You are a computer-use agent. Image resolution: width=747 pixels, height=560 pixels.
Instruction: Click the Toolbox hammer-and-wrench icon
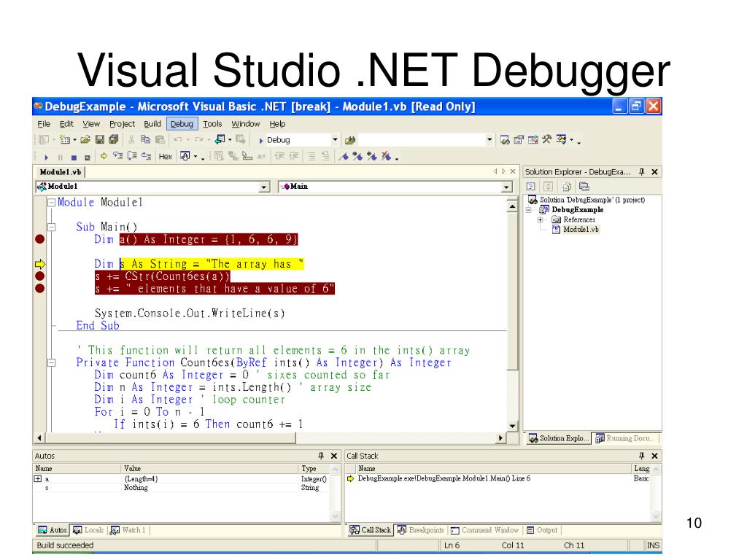point(547,139)
